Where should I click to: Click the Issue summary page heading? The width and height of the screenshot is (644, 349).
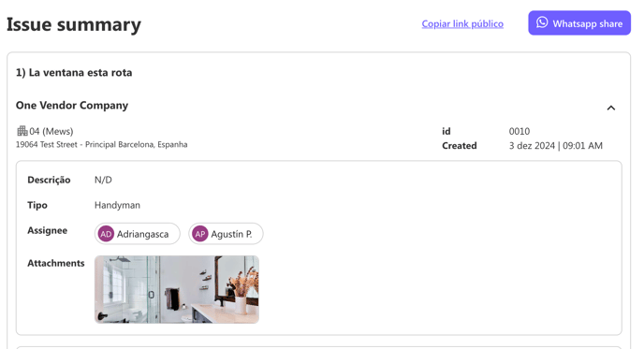pyautogui.click(x=74, y=24)
